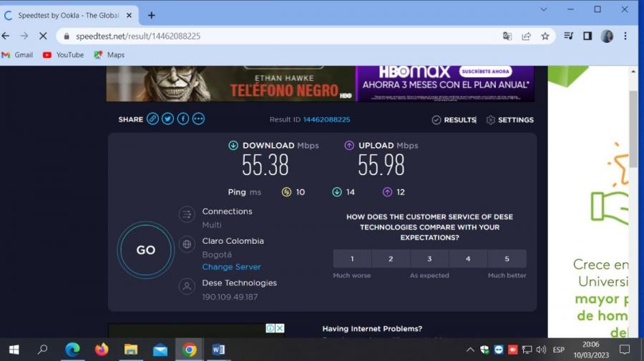The height and width of the screenshot is (361, 644).
Task: Click the upload latency icon
Action: [387, 192]
